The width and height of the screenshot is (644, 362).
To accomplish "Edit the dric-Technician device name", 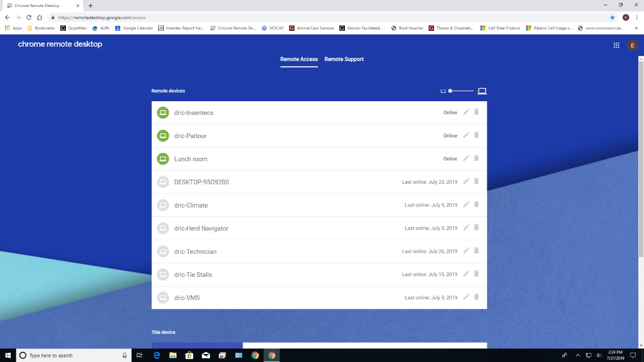I will click(x=466, y=251).
